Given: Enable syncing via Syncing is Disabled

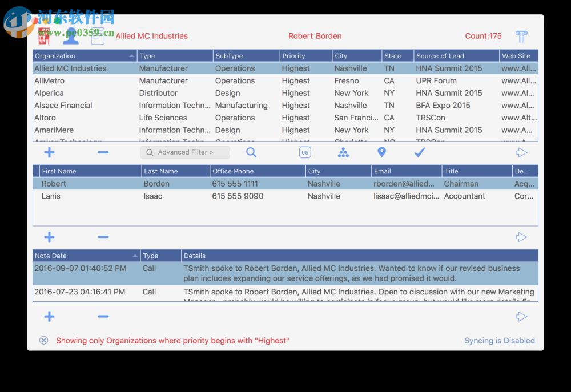Looking at the screenshot, I should click(499, 340).
